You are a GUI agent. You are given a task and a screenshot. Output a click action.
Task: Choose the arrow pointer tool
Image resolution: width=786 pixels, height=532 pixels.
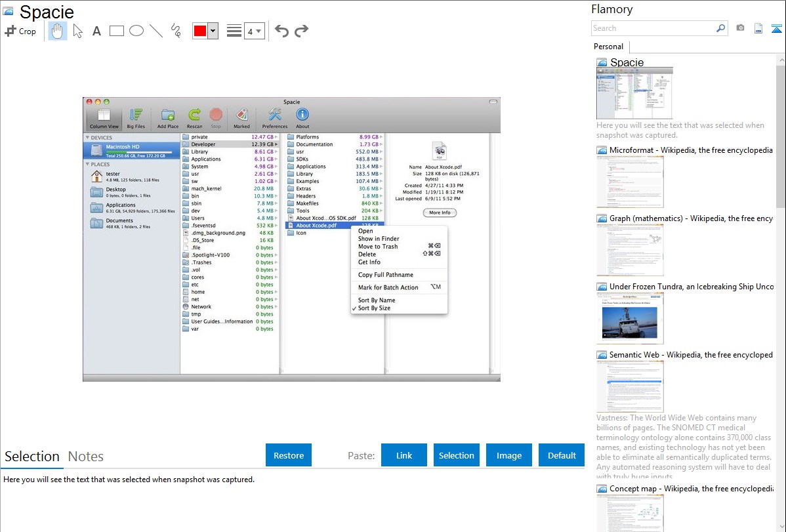77,31
